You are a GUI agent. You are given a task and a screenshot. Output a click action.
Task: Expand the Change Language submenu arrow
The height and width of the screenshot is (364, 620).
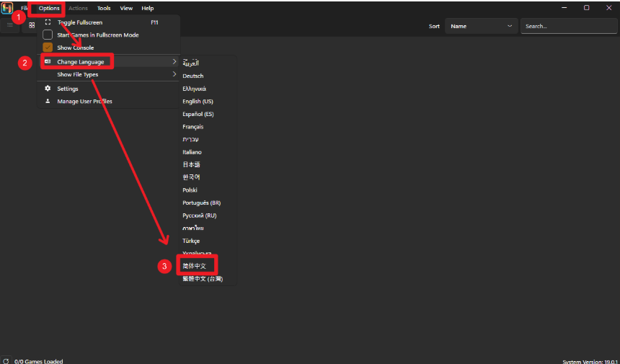174,62
